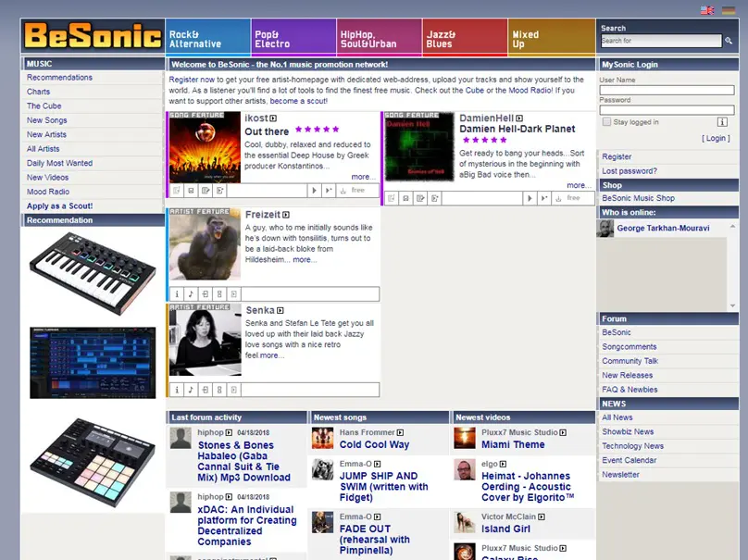Image resolution: width=748 pixels, height=560 pixels.
Task: Click play icon beside Victor McClain
Action: coord(542,516)
